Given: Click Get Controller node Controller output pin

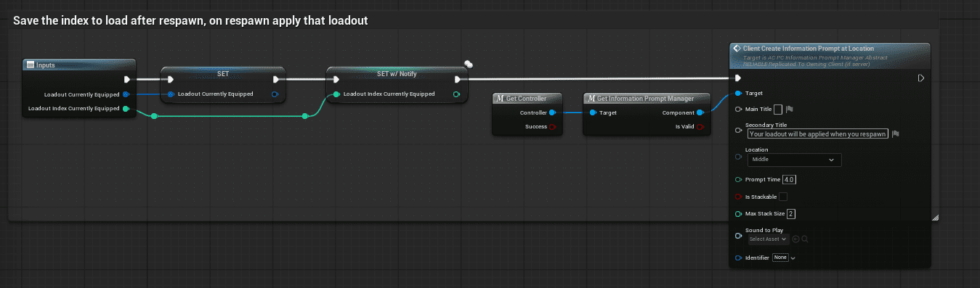Looking at the screenshot, I should [552, 112].
